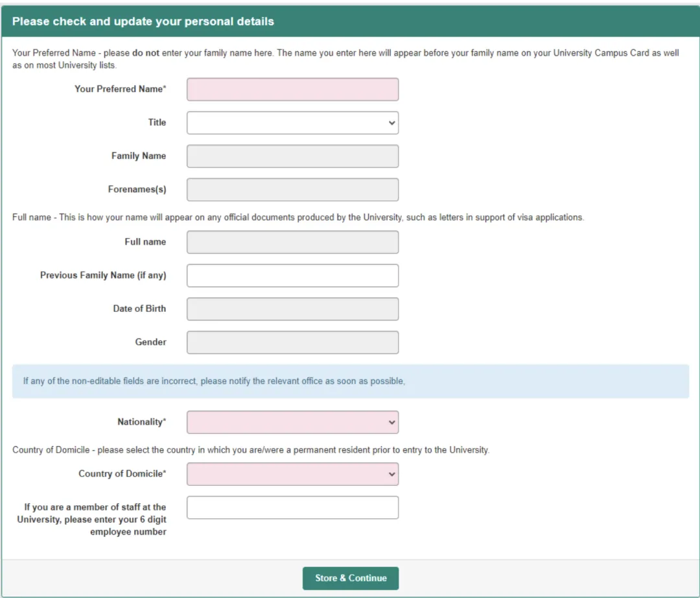The image size is (700, 598).
Task: Click the 'Forenames(s)' label
Action: (x=137, y=189)
